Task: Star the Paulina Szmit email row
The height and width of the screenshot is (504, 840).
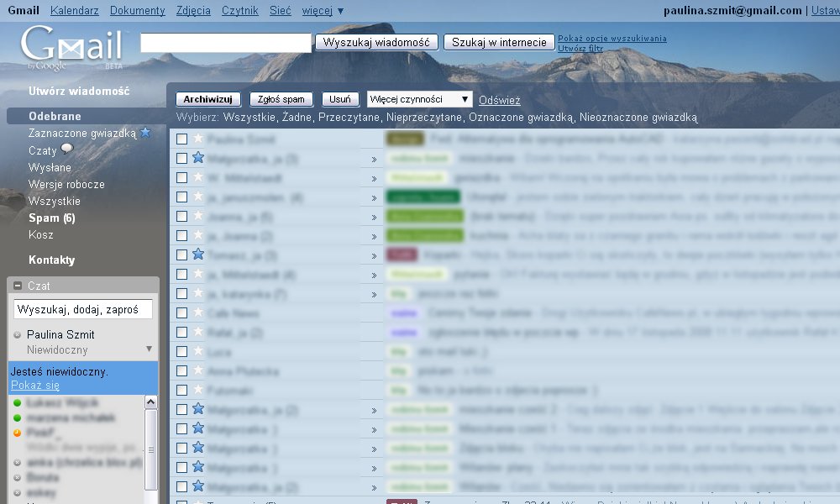Action: [x=198, y=139]
